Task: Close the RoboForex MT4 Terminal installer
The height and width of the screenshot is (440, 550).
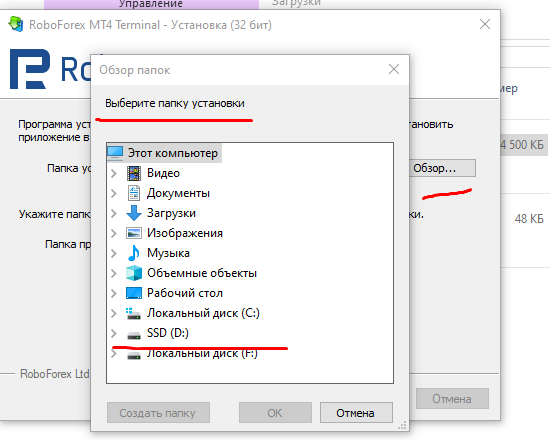Action: point(485,25)
